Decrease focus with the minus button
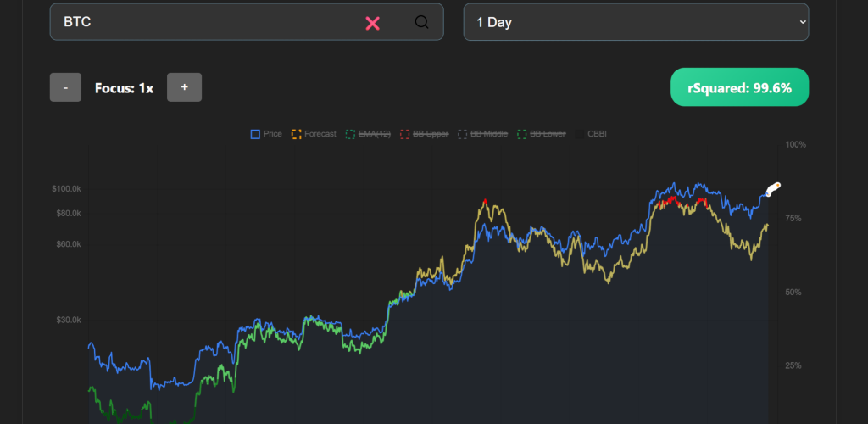This screenshot has height=424, width=868. tap(65, 87)
